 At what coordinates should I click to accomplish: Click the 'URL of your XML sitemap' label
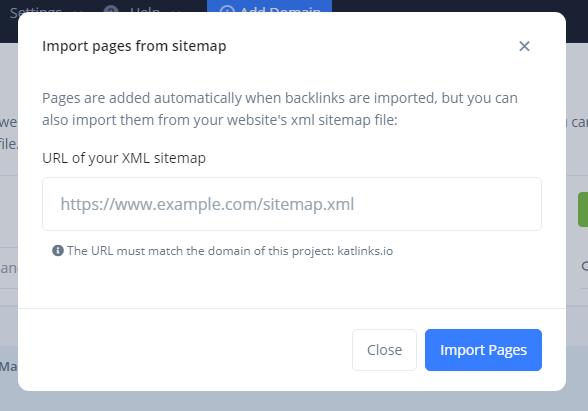click(124, 158)
